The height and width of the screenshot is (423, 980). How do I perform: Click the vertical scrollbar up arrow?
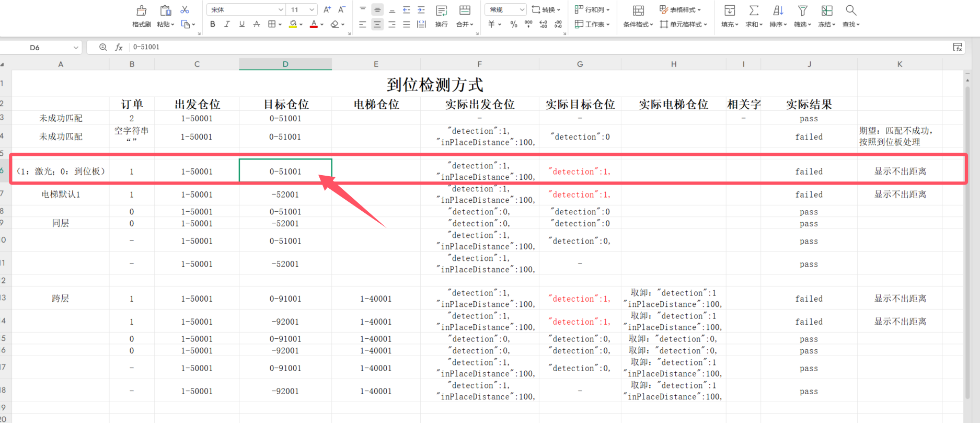click(967, 81)
